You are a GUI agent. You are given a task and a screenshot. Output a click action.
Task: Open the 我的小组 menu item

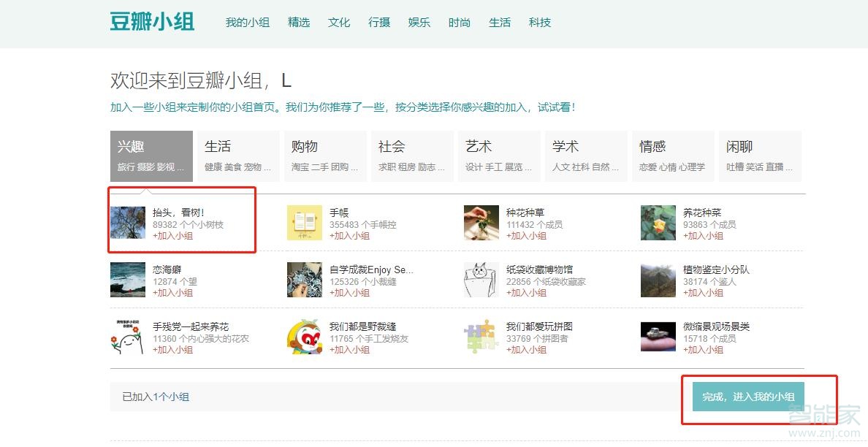248,23
